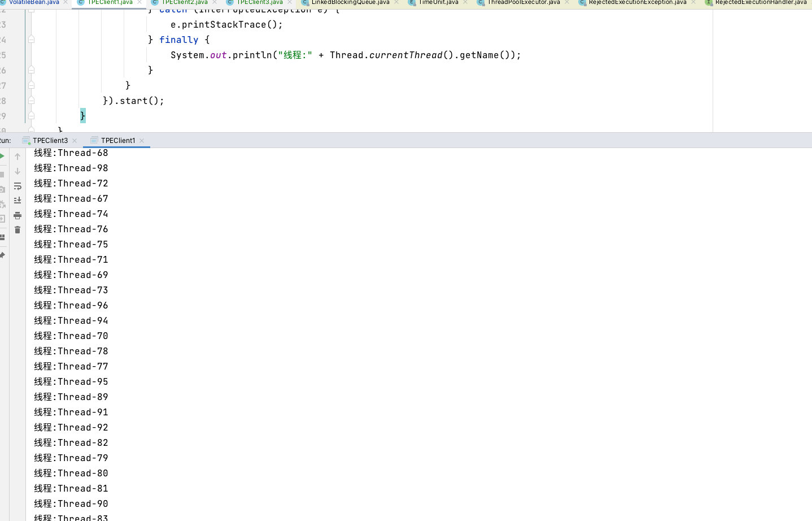Image resolution: width=812 pixels, height=521 pixels.
Task: Click fold marker beside the run method closing brace
Action: 32,85
